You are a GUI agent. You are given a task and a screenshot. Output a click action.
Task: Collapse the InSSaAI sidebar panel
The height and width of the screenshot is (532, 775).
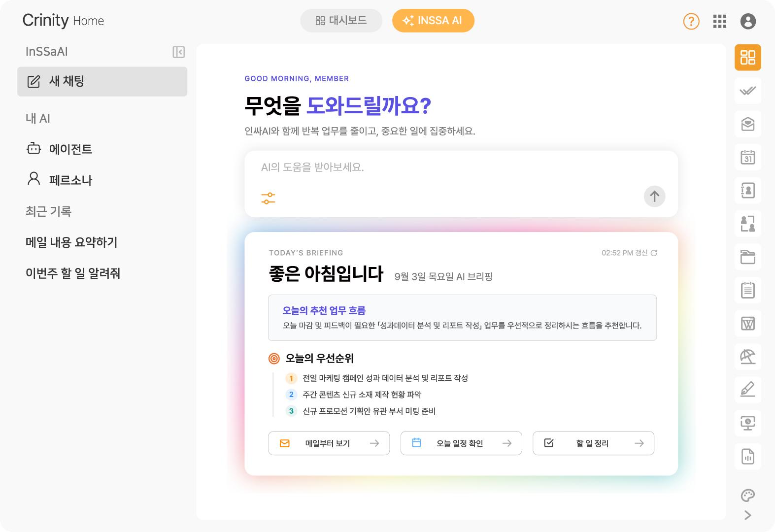coord(178,52)
